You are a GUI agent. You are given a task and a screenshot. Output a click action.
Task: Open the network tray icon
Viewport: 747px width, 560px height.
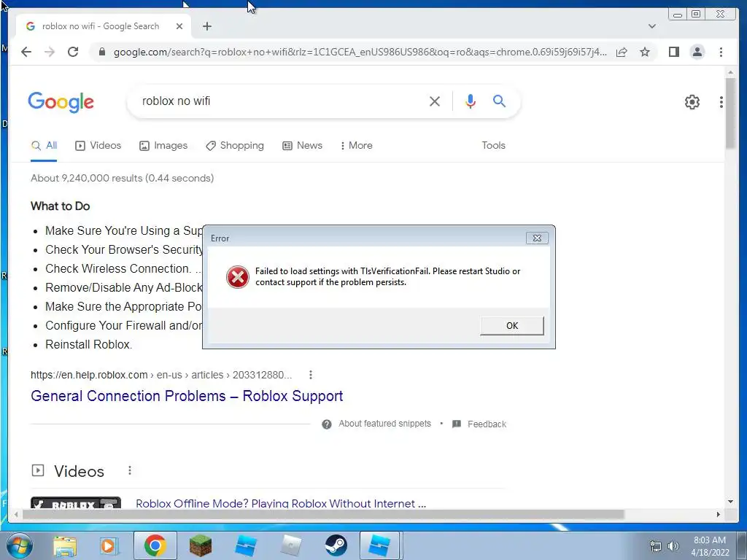[656, 546]
